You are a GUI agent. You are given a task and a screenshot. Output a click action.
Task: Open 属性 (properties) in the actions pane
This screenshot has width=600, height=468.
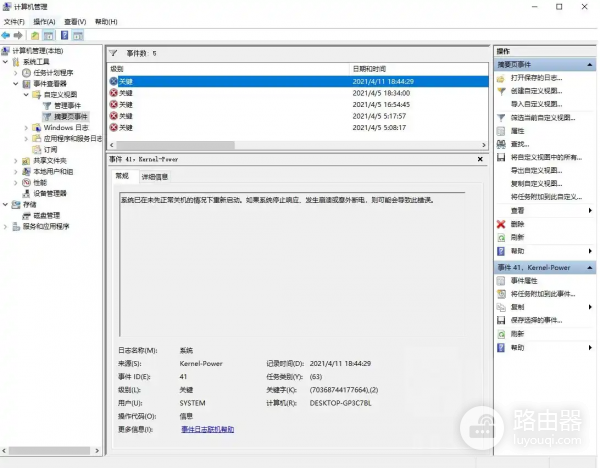[x=517, y=131]
